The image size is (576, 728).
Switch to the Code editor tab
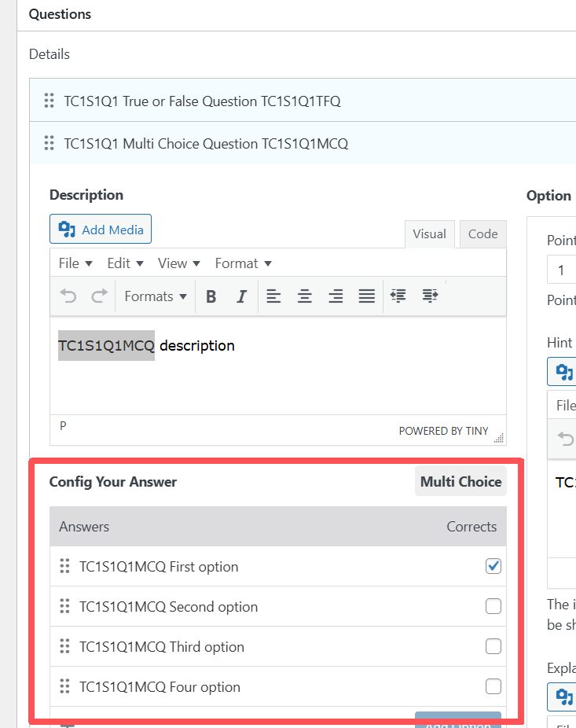tap(482, 233)
